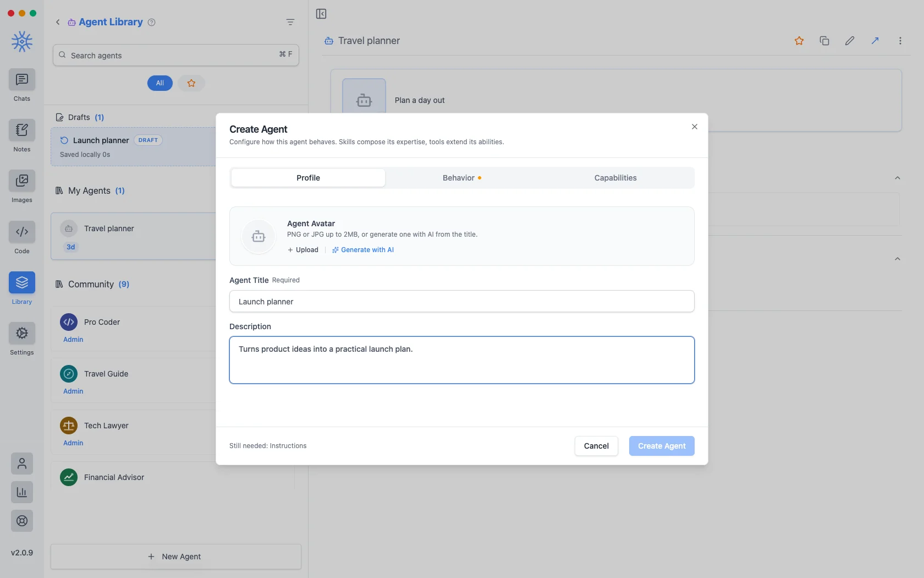Click the snowflake app logo
Screen dimensions: 924x578
click(22, 41)
